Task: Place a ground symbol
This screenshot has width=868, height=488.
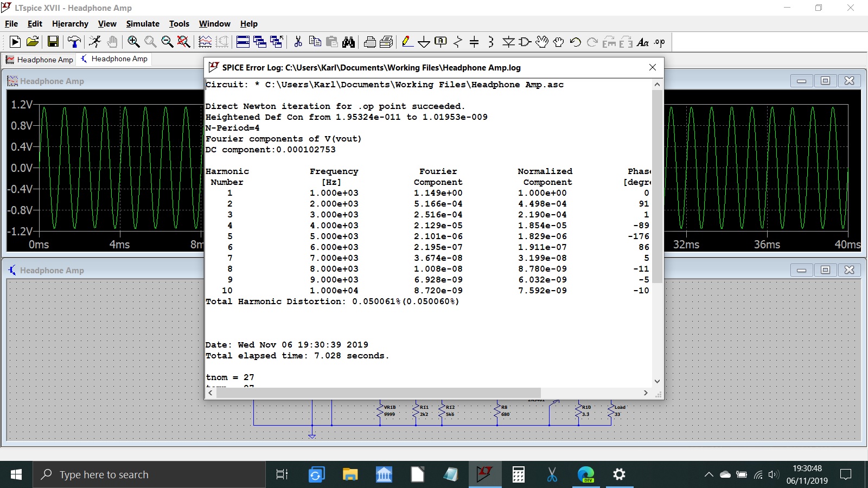Action: pyautogui.click(x=424, y=42)
